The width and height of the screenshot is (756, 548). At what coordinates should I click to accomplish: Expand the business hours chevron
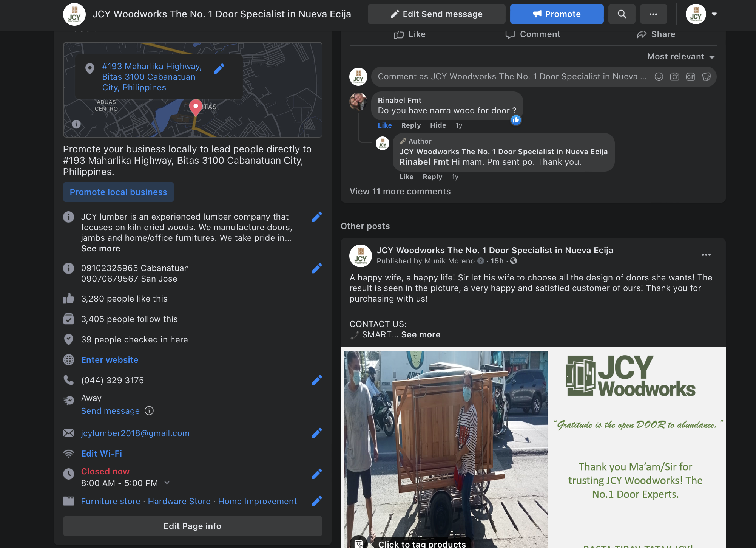(x=167, y=483)
